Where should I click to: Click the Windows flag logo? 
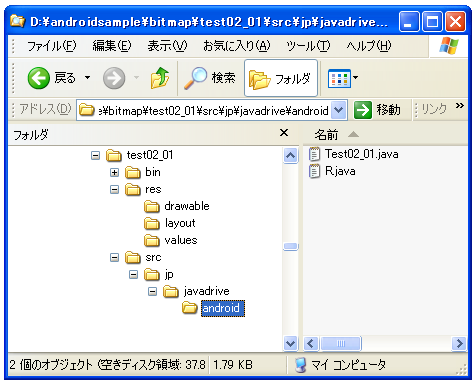(x=449, y=46)
